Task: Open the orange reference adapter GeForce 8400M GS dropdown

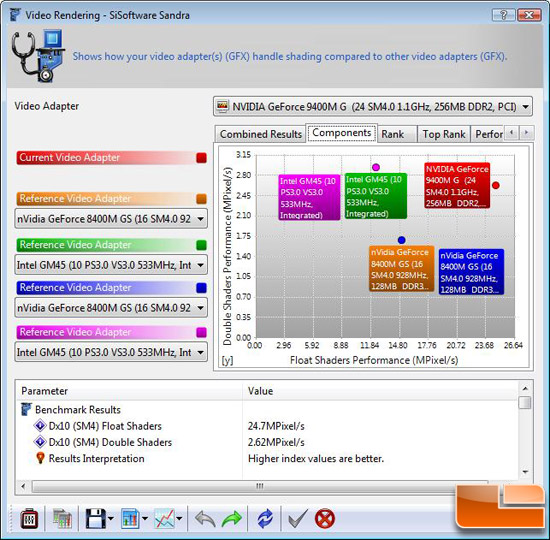Action: [x=111, y=219]
